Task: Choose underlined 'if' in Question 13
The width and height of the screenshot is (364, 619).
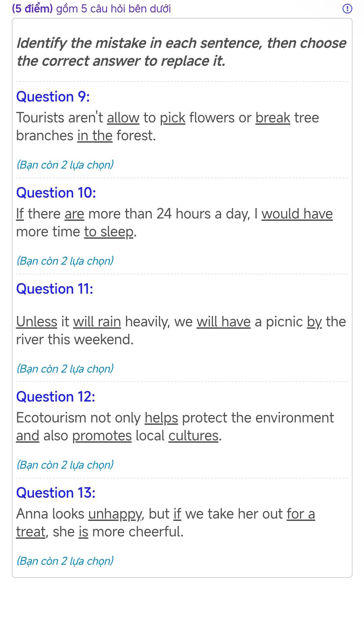Action: pos(177,514)
